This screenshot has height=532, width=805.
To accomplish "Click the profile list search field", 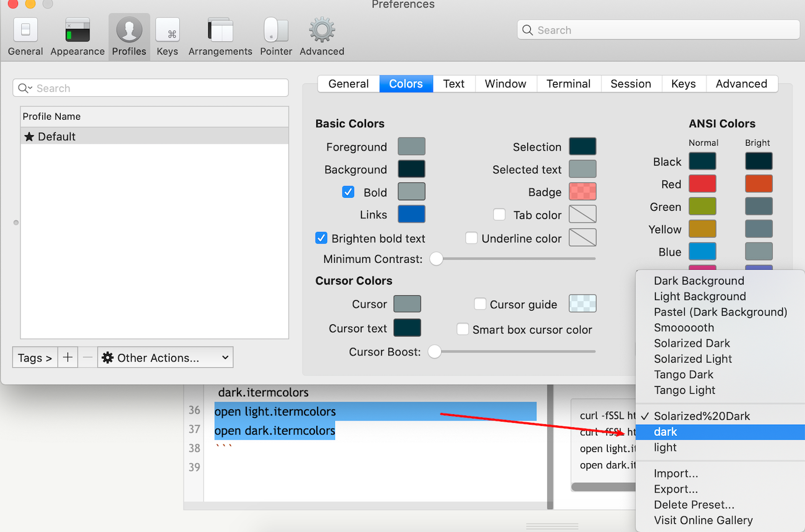I will (x=151, y=88).
